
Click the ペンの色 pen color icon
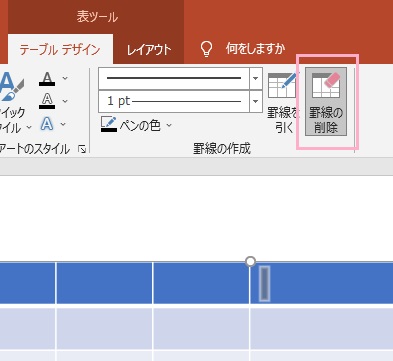point(109,124)
